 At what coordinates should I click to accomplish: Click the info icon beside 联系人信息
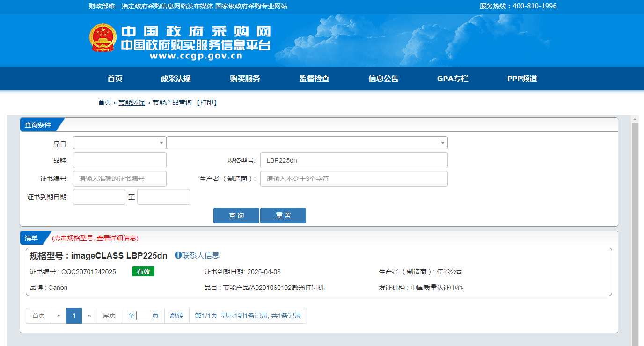point(178,255)
